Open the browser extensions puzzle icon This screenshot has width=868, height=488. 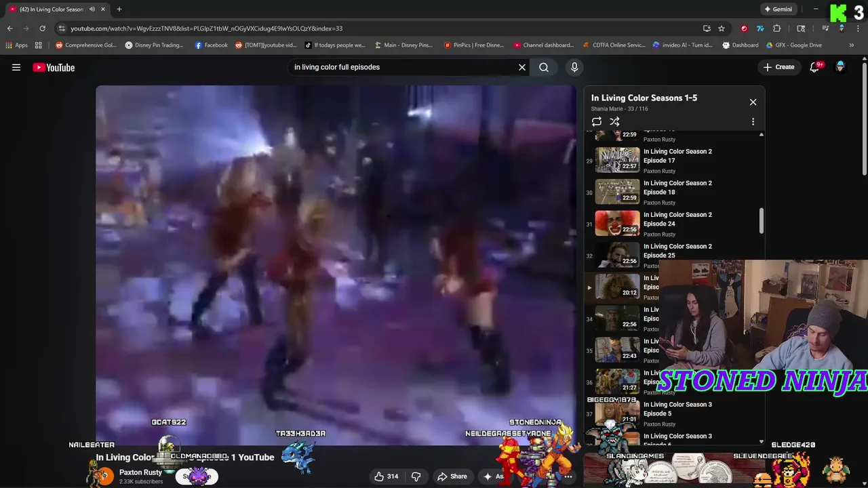tap(777, 28)
